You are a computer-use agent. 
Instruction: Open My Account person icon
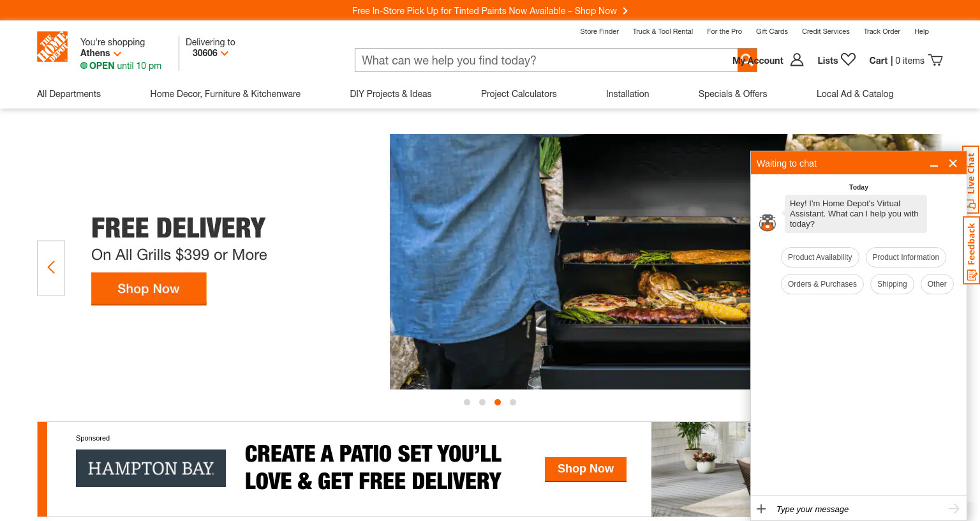(x=797, y=59)
